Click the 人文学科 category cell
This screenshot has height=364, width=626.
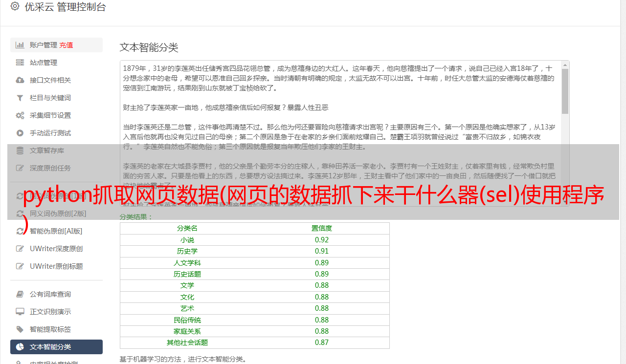(187, 263)
